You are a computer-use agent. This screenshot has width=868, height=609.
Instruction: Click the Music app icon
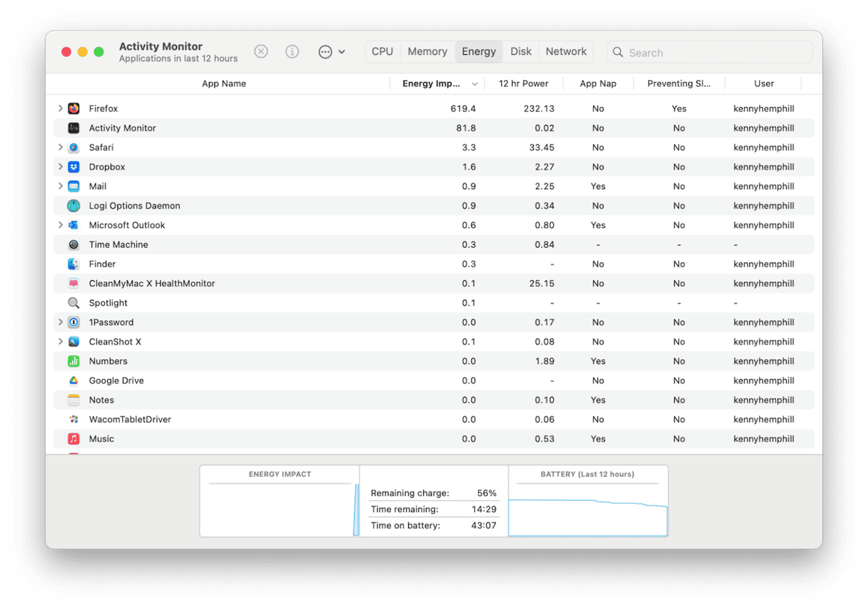[74, 439]
